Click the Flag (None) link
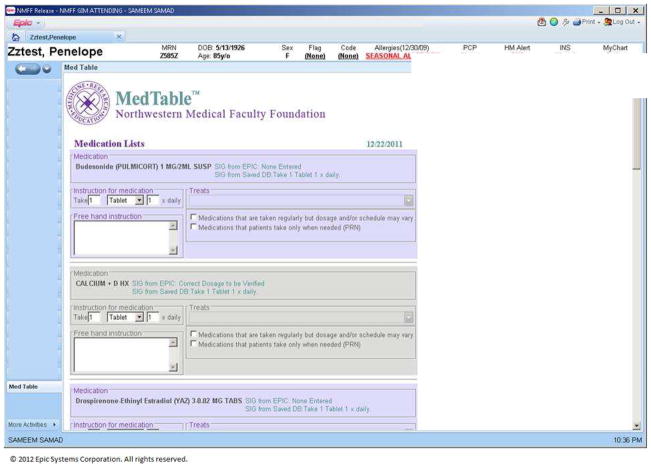This screenshot has height=467, width=651. 315,56
